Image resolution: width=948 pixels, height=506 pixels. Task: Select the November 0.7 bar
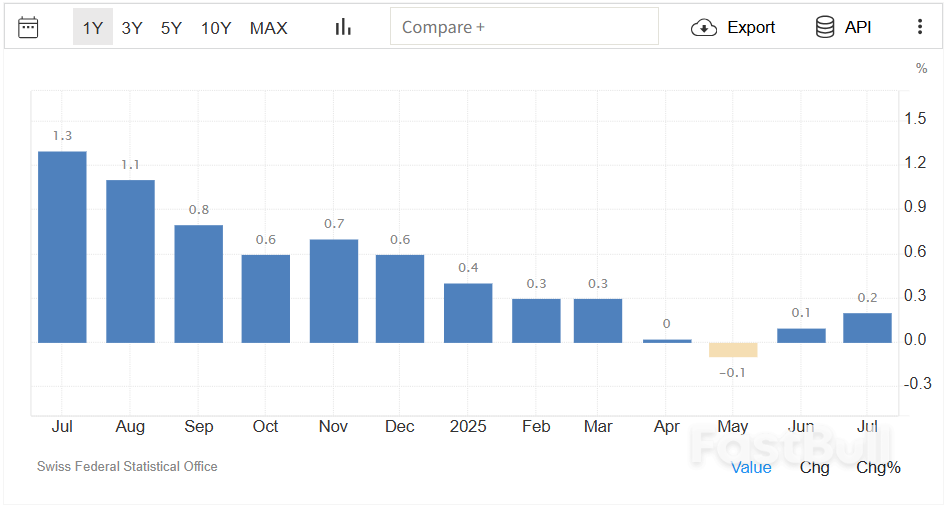[333, 291]
